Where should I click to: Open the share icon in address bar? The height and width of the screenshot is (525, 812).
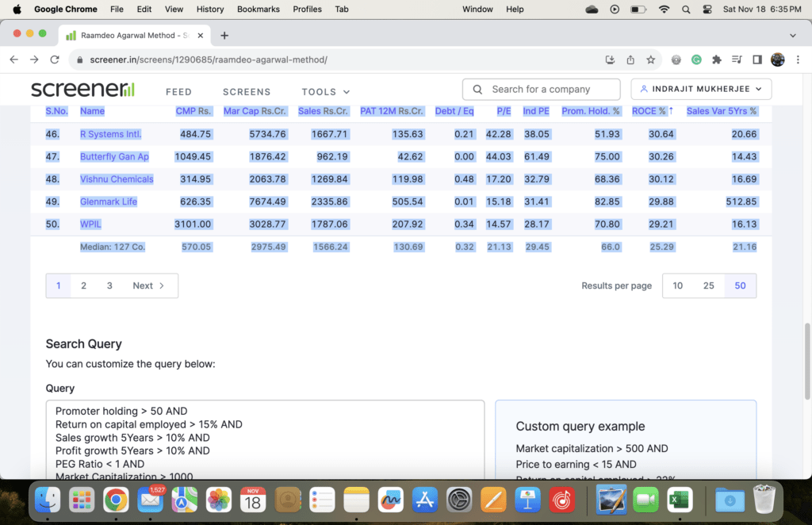pos(630,59)
